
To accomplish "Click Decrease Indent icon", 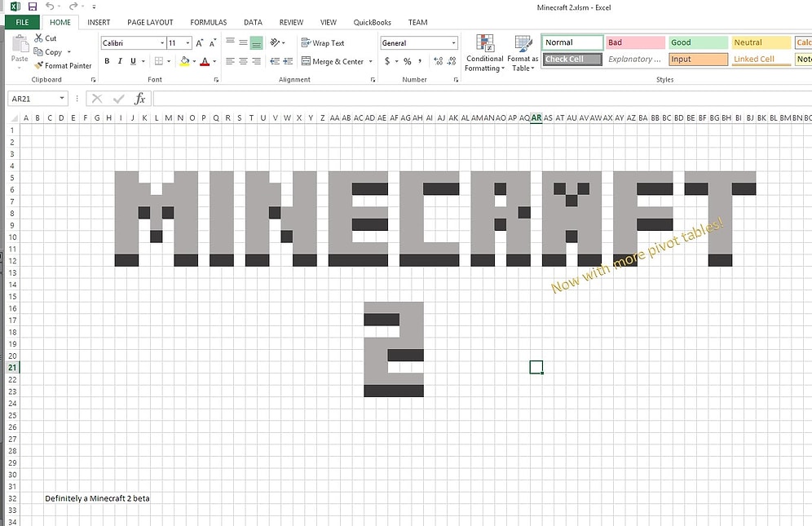I will [x=275, y=61].
